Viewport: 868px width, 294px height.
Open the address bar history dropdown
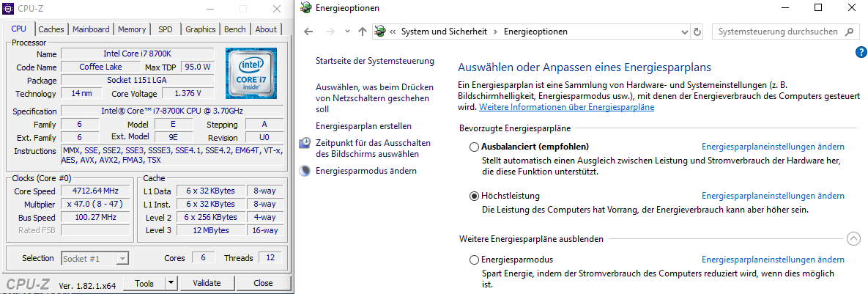coord(684,32)
